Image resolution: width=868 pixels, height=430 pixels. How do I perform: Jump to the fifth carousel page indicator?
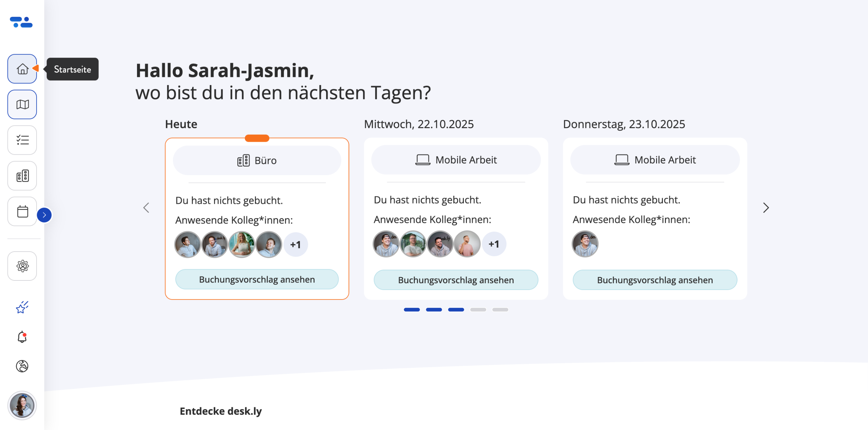[500, 310]
